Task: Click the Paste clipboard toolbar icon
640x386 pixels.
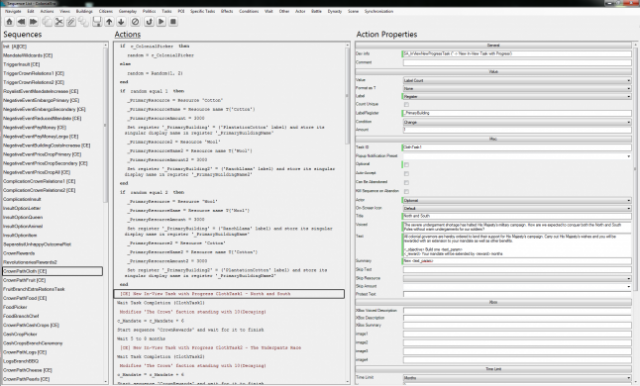Action: [71, 22]
